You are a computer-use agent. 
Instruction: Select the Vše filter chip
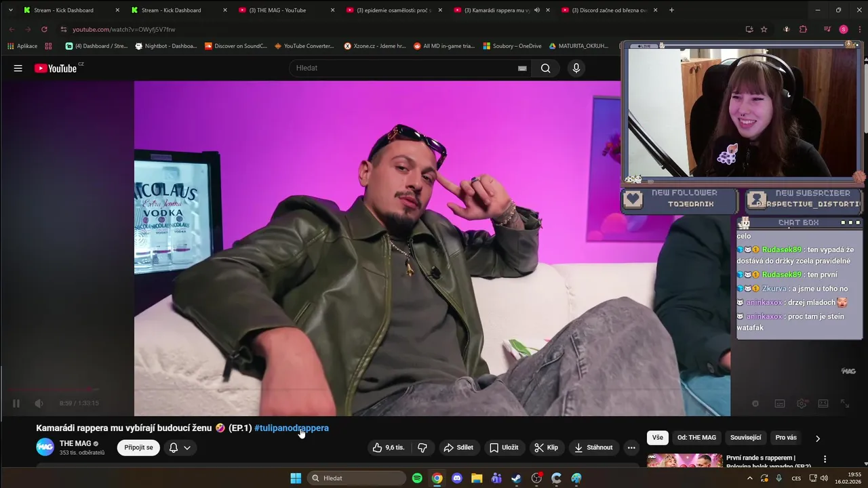(657, 437)
